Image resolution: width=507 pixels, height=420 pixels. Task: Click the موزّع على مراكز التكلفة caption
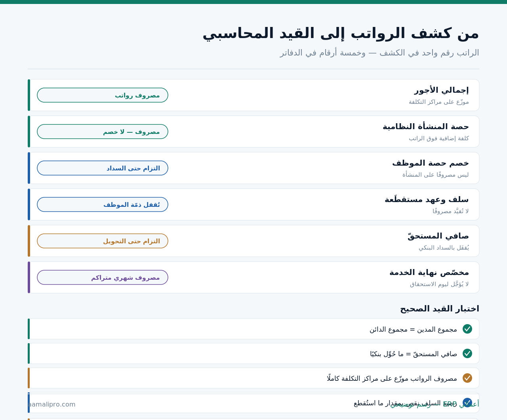[x=439, y=102]
